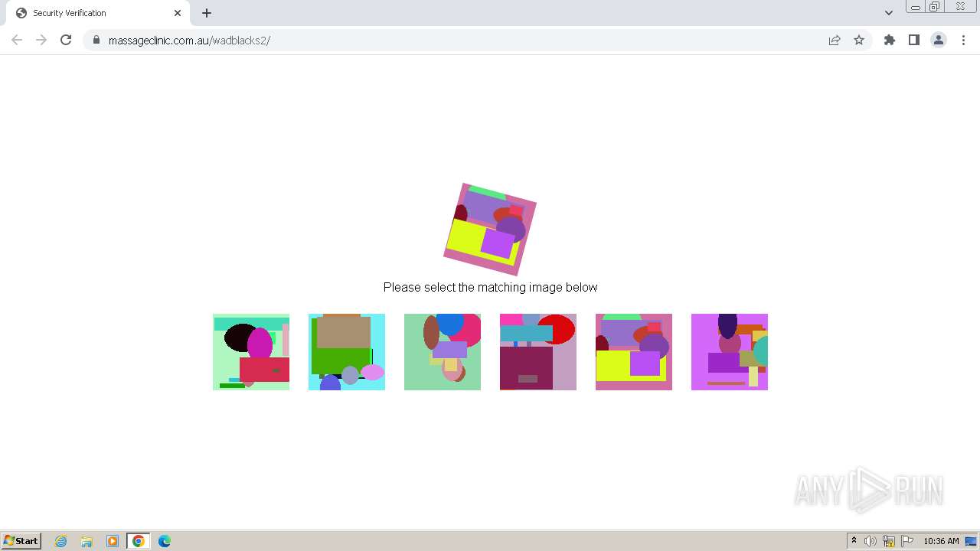The width and height of the screenshot is (980, 551).
Task: Open the Action Center flag icon
Action: click(x=907, y=541)
